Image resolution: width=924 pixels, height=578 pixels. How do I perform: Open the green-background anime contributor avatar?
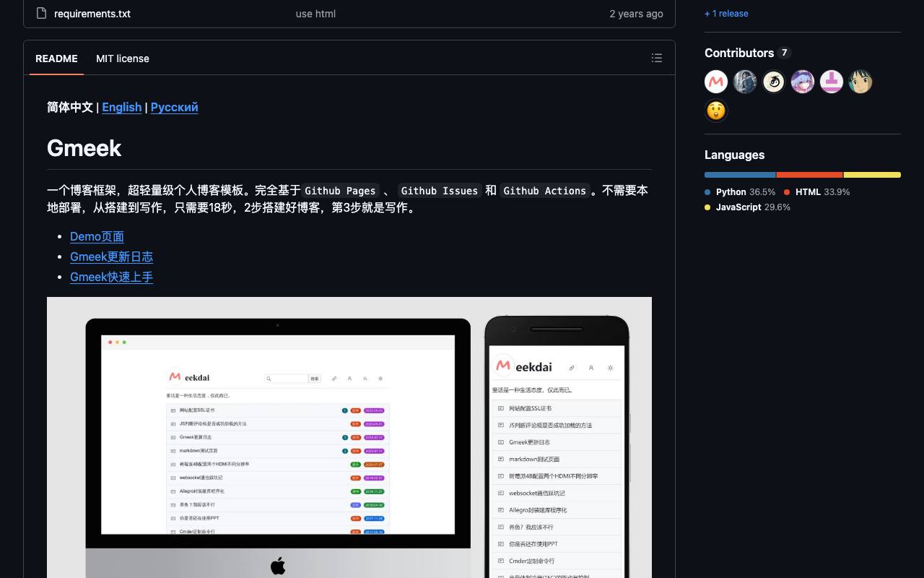click(860, 82)
